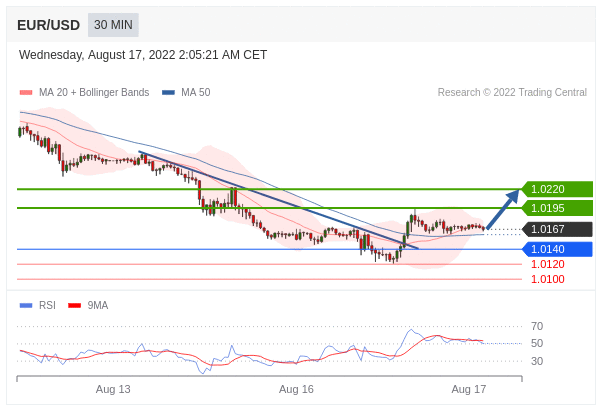The image size is (598, 411).
Task: Click the blue MA 50 legend swatch
Action: click(168, 93)
